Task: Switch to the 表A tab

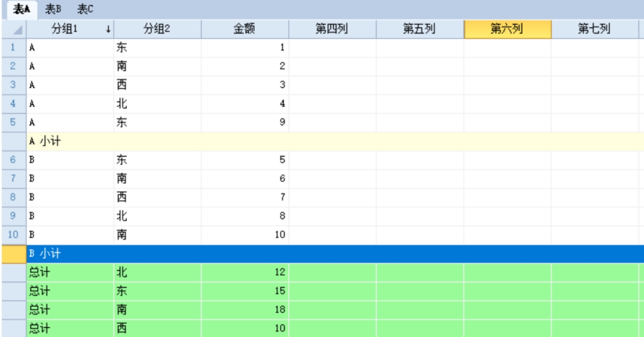Action: click(22, 10)
